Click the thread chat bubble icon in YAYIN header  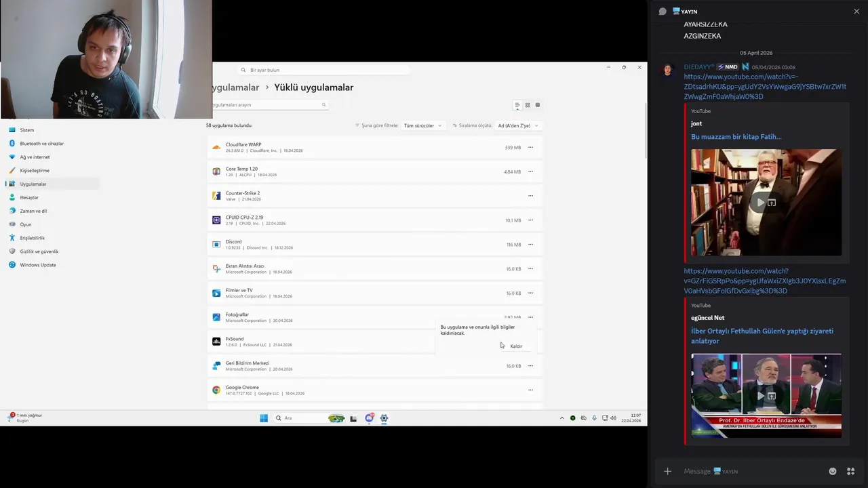pyautogui.click(x=663, y=12)
